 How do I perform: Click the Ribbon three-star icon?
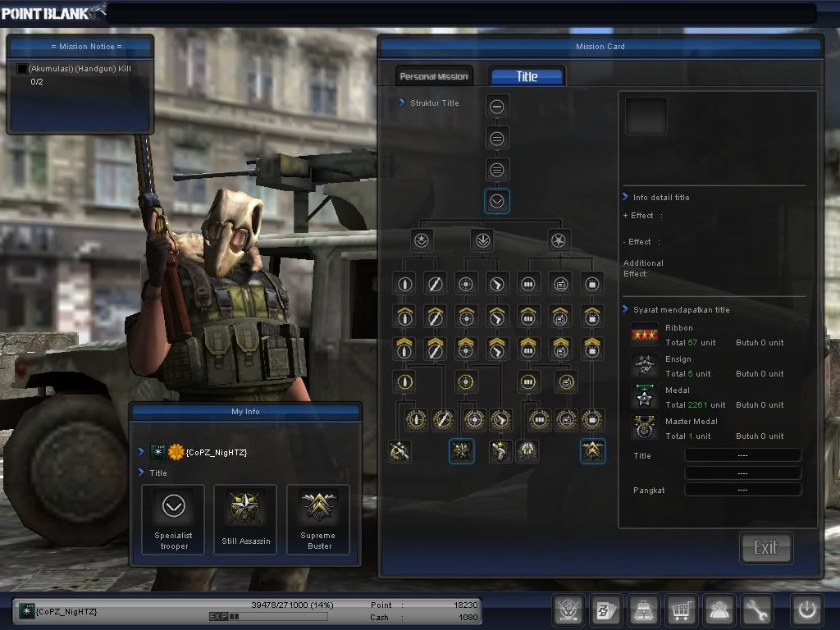645,335
